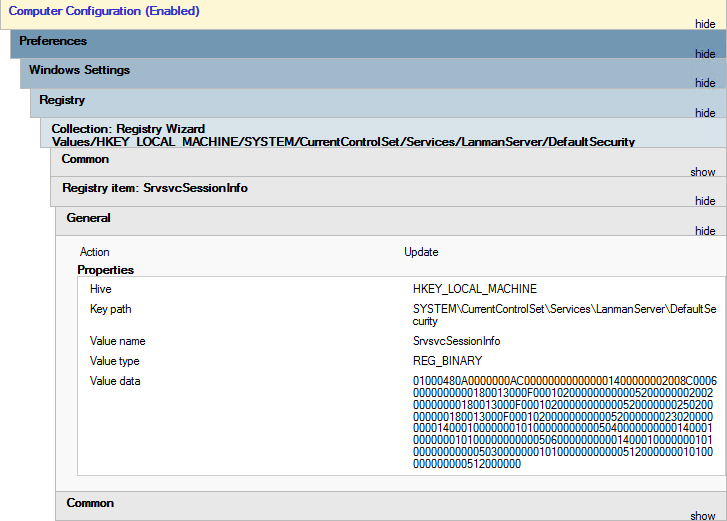The image size is (727, 521).
Task: Show the first Common section under Collection
Action: pyautogui.click(x=703, y=172)
